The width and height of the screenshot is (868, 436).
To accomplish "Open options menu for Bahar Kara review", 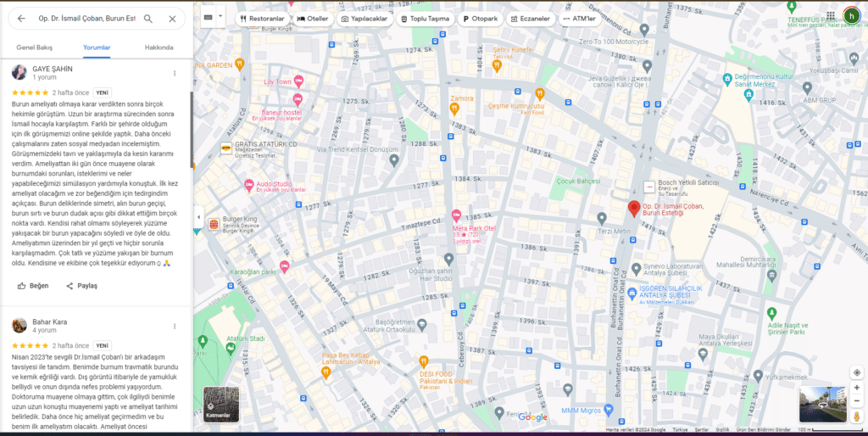I will coord(175,327).
